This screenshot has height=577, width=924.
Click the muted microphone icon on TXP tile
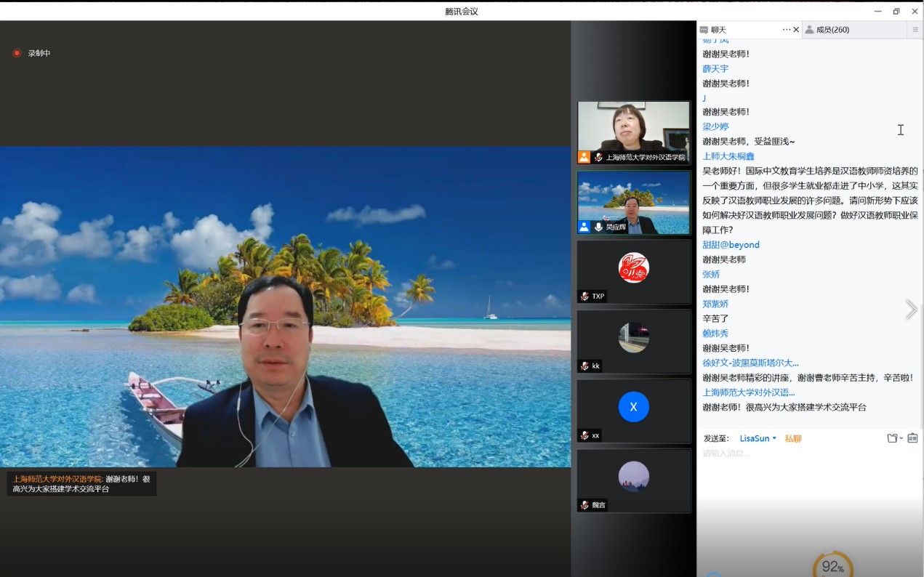(x=584, y=296)
